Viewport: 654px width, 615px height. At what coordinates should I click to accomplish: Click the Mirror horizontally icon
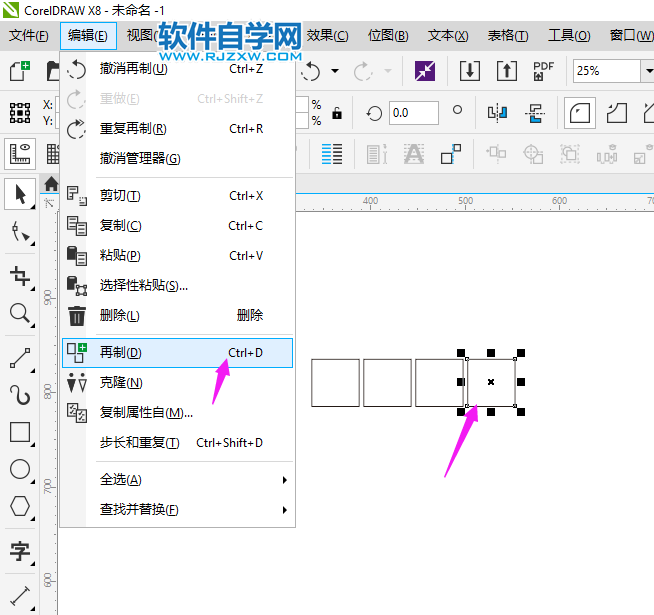point(498,113)
